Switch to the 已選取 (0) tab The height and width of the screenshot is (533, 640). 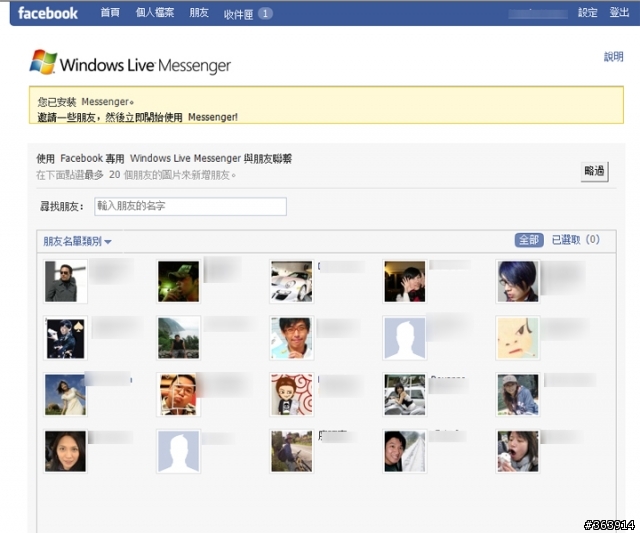(x=576, y=240)
